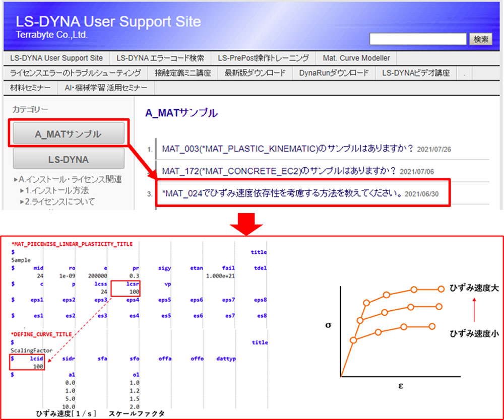Click the A_MATサンプル category button
The height and width of the screenshot is (420, 504).
69,133
